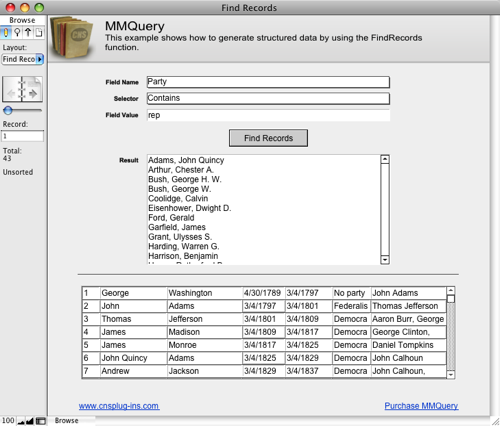This screenshot has width=500, height=426.
Task: Click the Record number field
Action: [x=23, y=136]
